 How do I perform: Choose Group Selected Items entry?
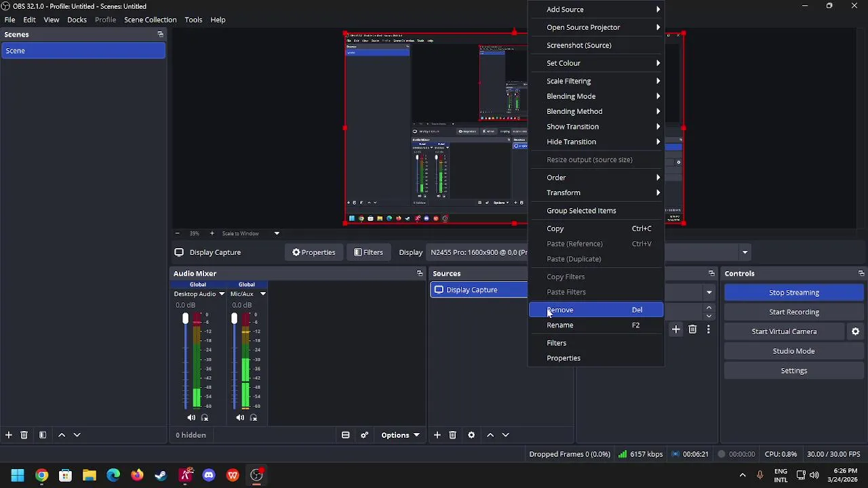pyautogui.click(x=596, y=211)
